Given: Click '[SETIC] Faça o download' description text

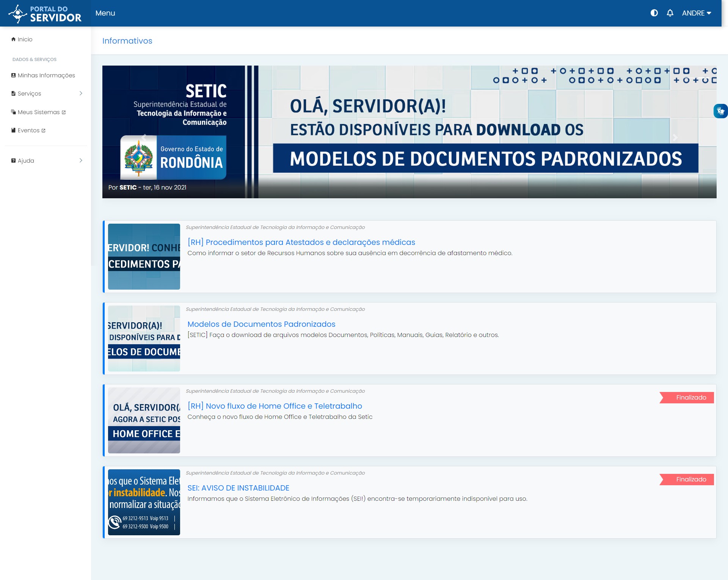Looking at the screenshot, I should (343, 335).
